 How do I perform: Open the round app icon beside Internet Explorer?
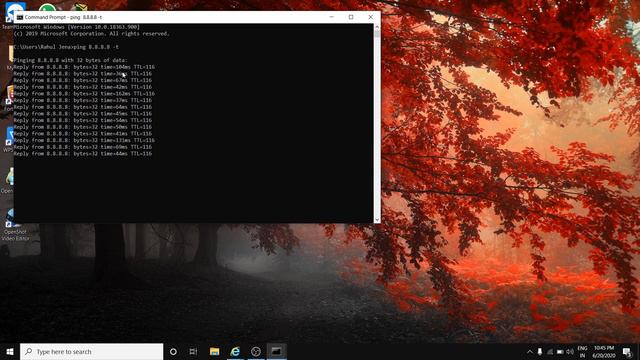pos(256,351)
